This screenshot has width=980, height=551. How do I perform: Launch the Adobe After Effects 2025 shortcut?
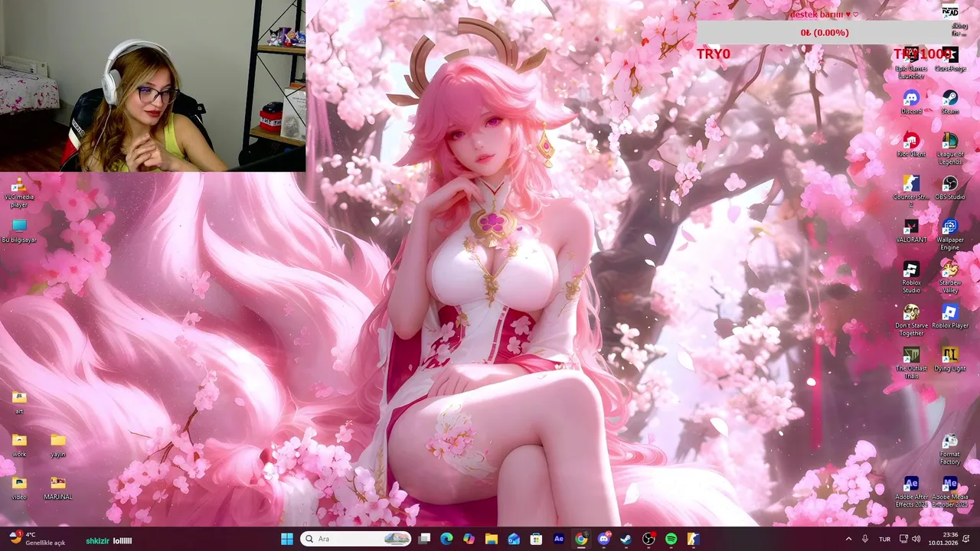tap(911, 491)
